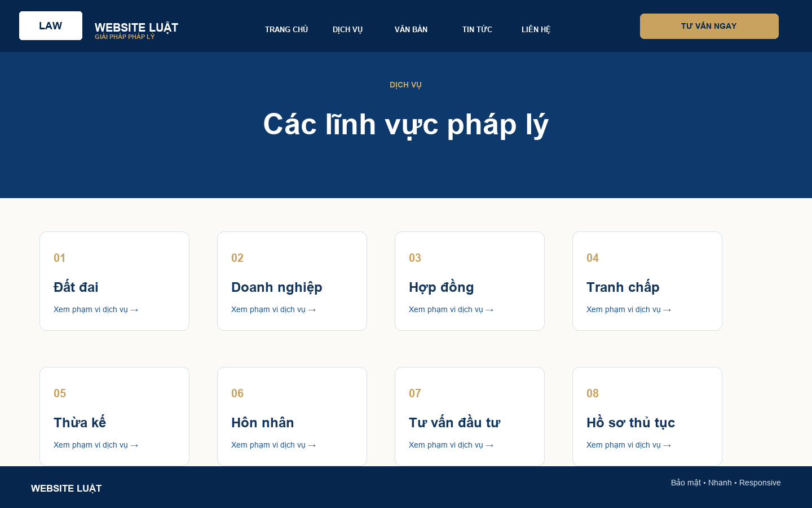View service scope link under Doanh nghiệp

pos(273,309)
